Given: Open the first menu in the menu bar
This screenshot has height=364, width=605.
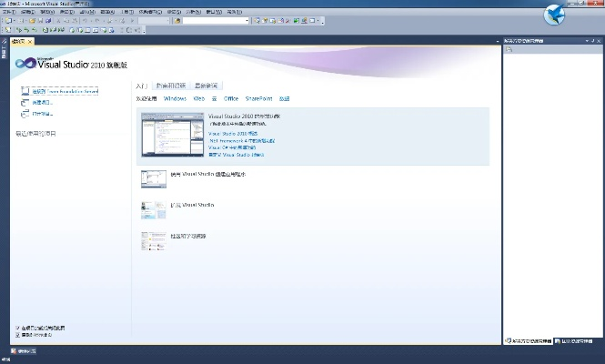Looking at the screenshot, I should click(x=7, y=12).
